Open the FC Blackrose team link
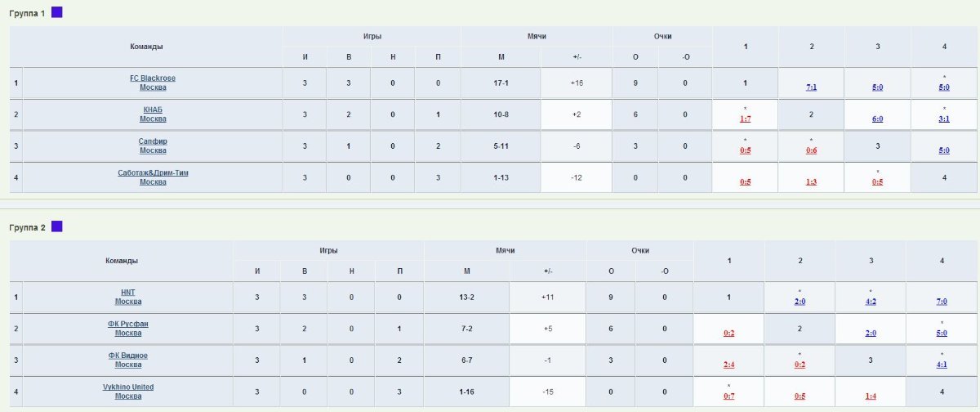This screenshot has width=980, height=412. (x=153, y=78)
